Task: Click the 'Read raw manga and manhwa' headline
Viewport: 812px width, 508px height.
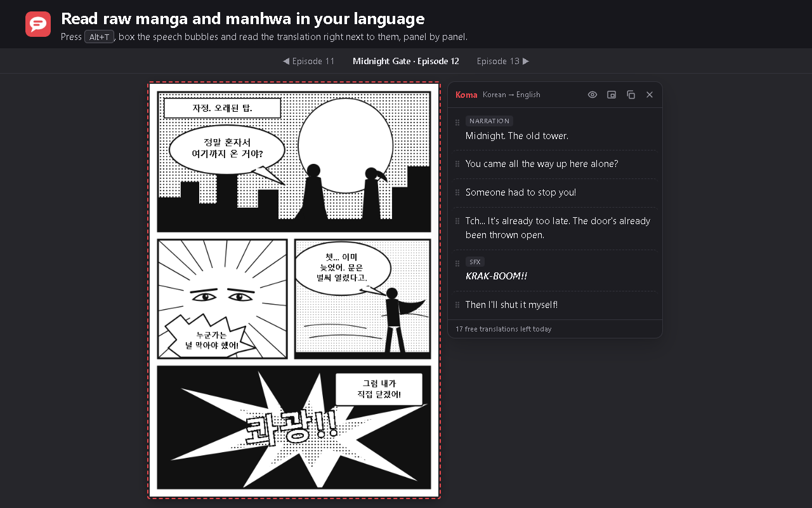Action: point(243,19)
